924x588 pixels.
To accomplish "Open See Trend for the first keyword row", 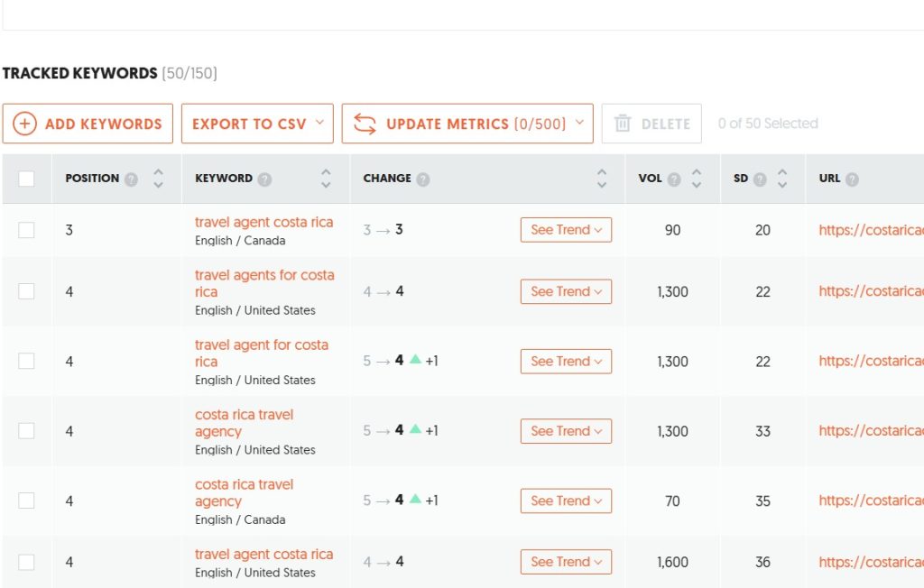I will click(566, 230).
